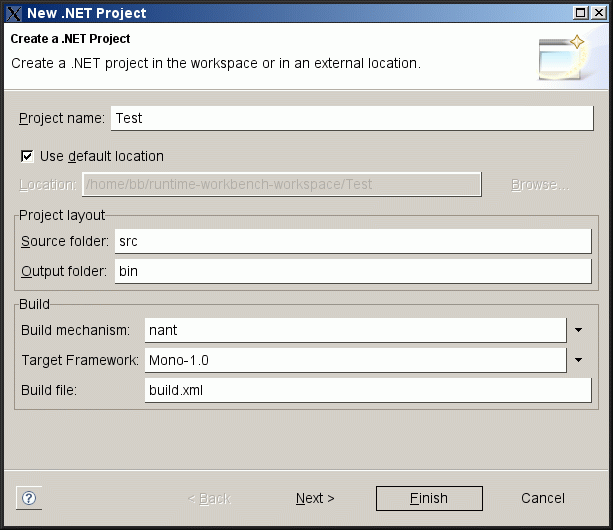Click the Target Framework box showing Mono-1.0

click(355, 360)
